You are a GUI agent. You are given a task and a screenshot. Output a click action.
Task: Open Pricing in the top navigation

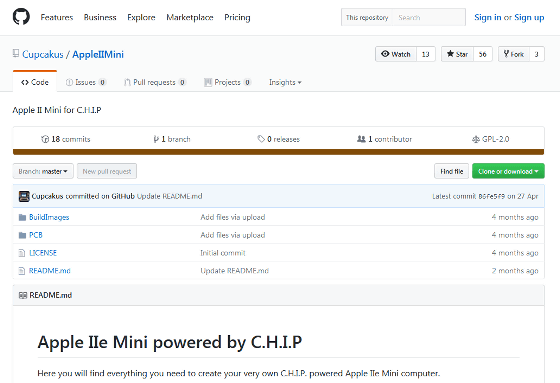tap(237, 17)
